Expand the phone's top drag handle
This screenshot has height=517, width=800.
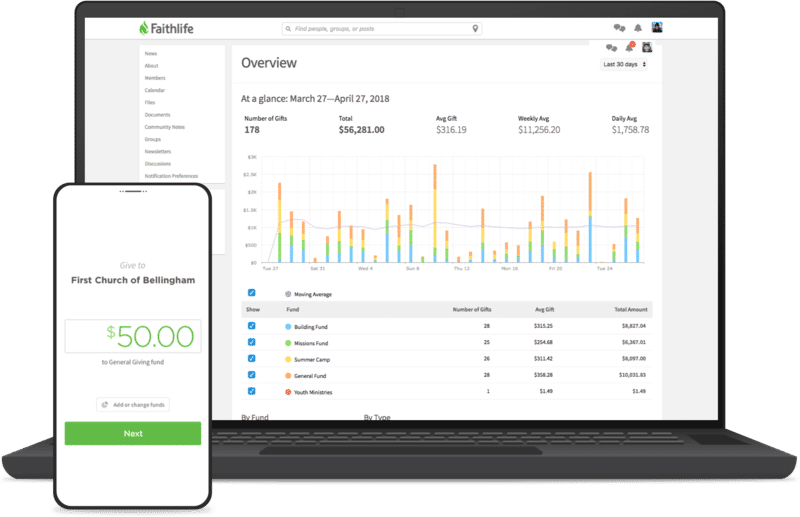pyautogui.click(x=133, y=191)
